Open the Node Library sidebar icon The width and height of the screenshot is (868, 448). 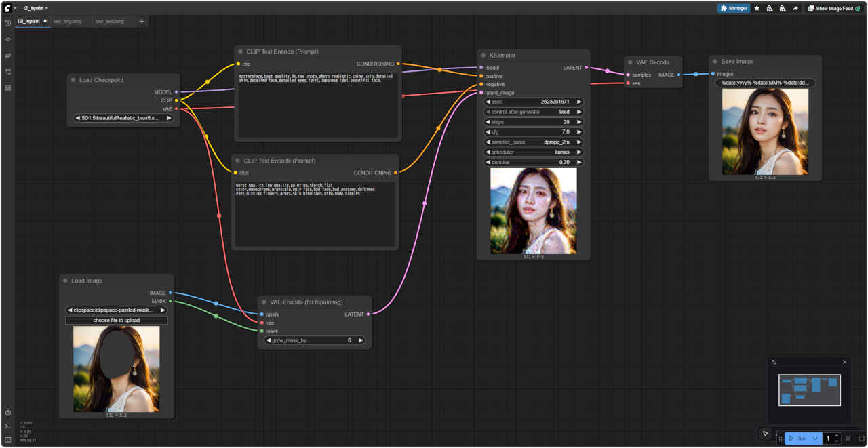(8, 39)
